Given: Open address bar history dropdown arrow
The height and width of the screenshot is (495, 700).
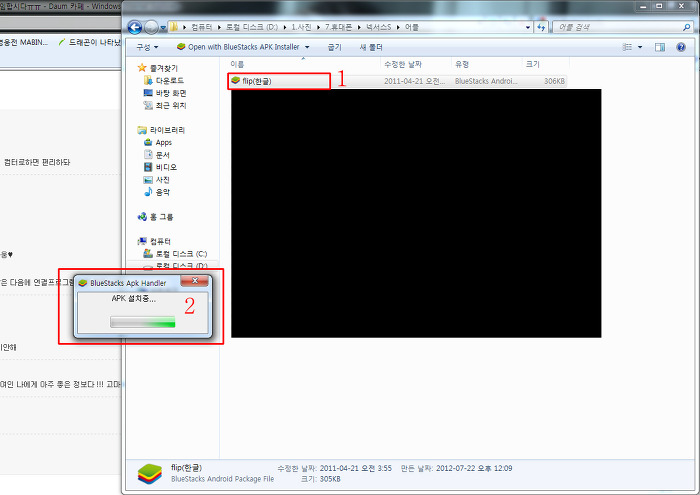Looking at the screenshot, I should coord(528,27).
